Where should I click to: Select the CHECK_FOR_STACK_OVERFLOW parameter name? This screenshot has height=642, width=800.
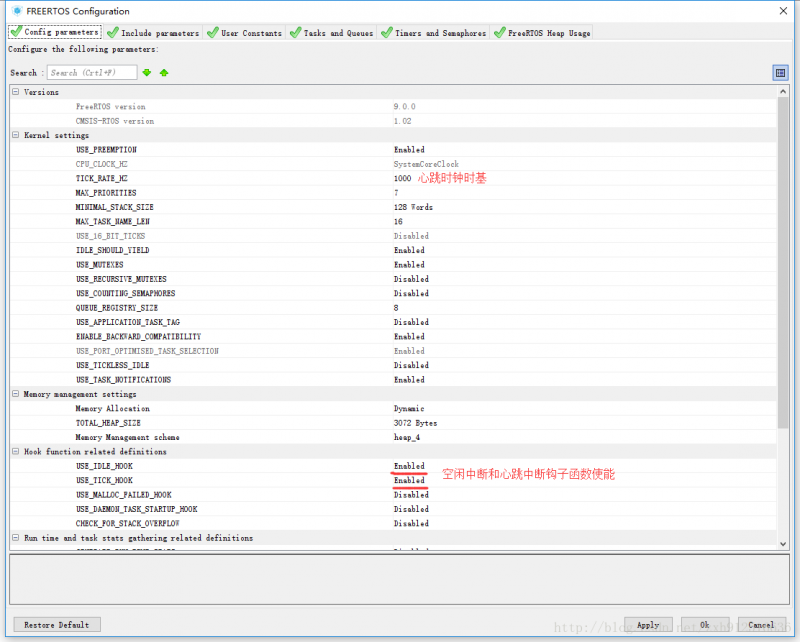(128, 524)
